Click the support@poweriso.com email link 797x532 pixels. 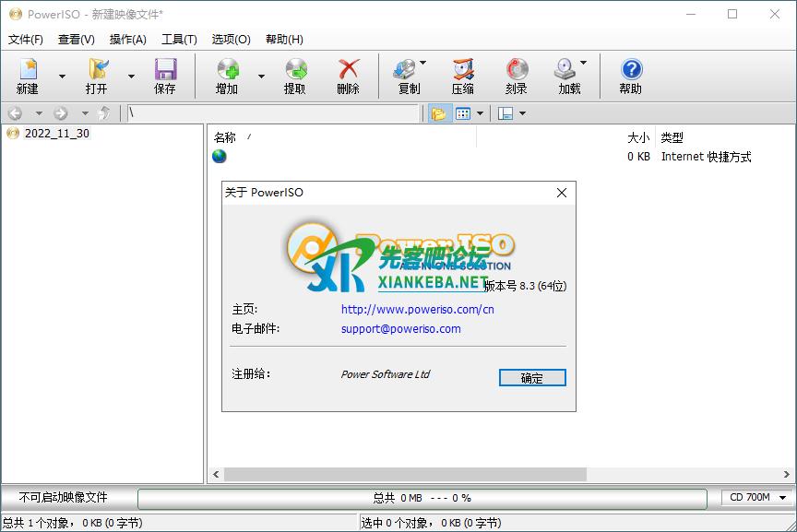click(x=400, y=328)
